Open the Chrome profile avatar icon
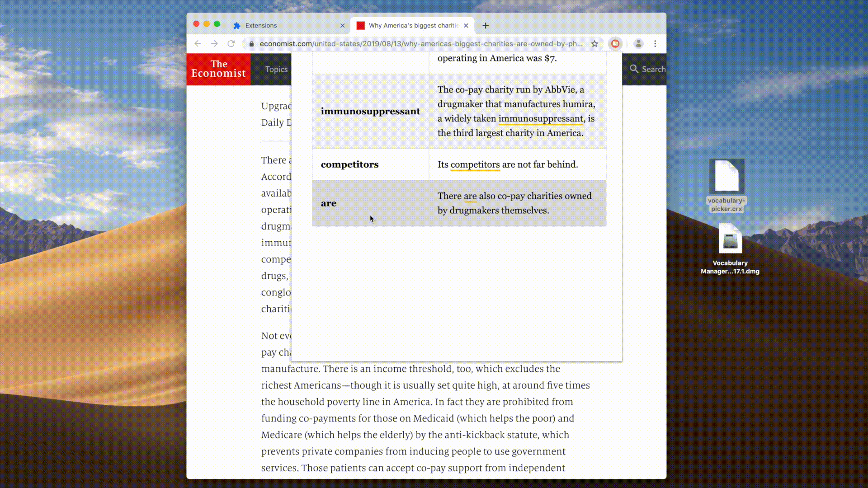Viewport: 868px width, 488px height. 638,44
